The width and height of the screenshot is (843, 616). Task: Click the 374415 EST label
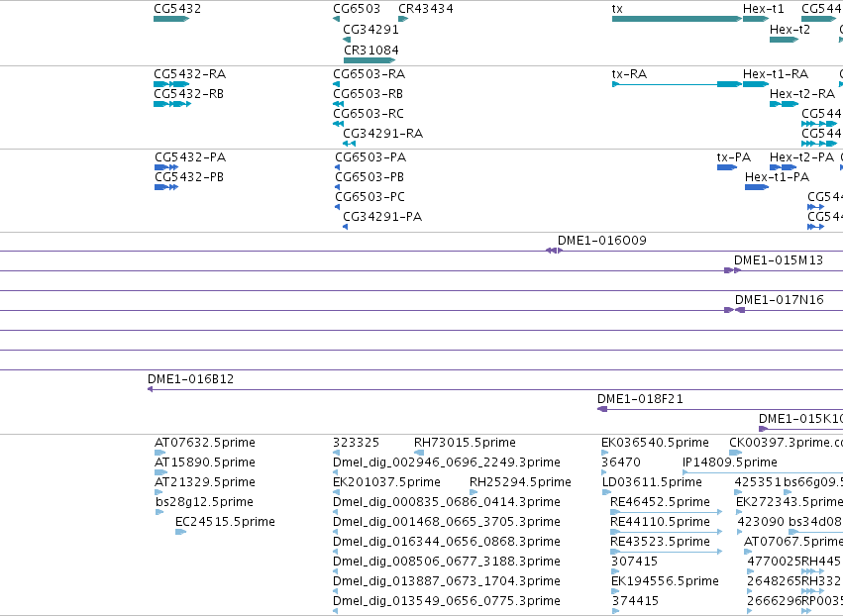tap(635, 601)
